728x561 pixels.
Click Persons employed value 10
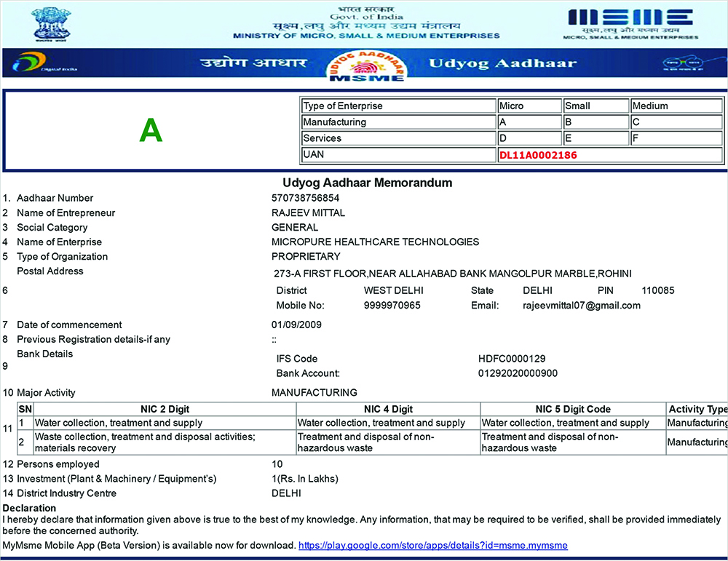(x=277, y=464)
